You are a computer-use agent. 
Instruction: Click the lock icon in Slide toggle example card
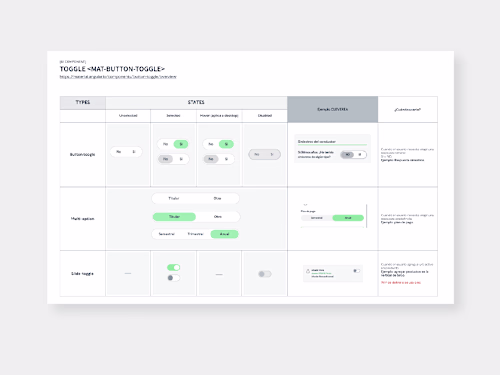308,271
